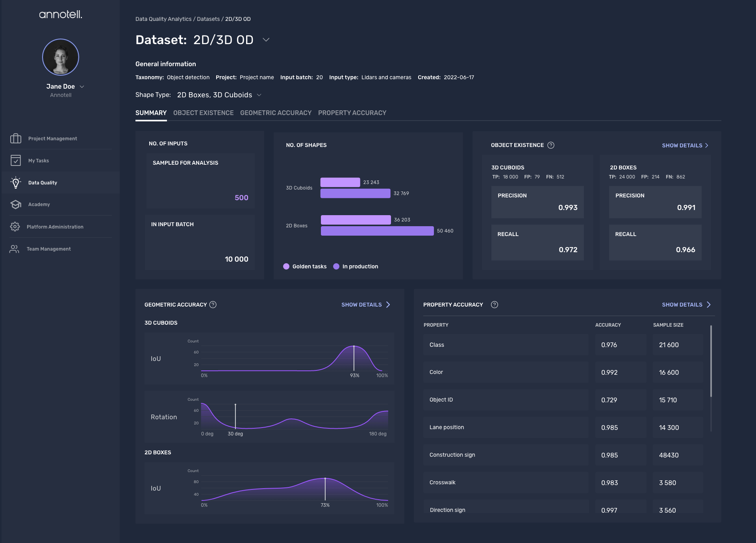The image size is (756, 543).
Task: Expand the Jane Doe user menu chevron
Action: tap(82, 87)
